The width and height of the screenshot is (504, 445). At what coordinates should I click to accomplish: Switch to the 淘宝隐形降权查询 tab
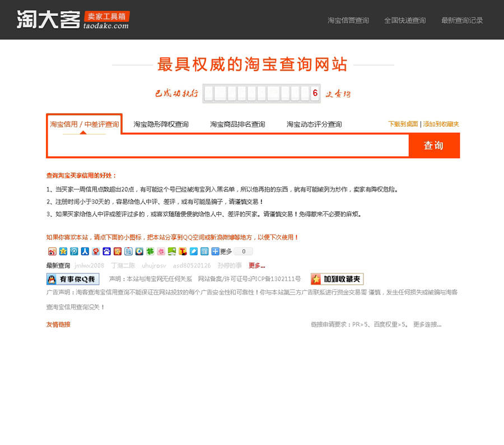pyautogui.click(x=161, y=124)
